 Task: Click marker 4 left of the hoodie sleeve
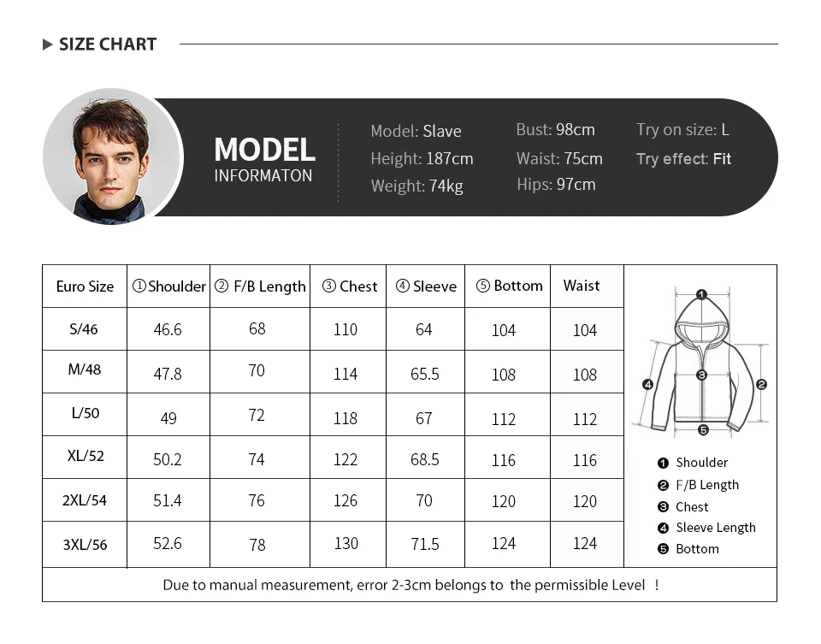(647, 385)
